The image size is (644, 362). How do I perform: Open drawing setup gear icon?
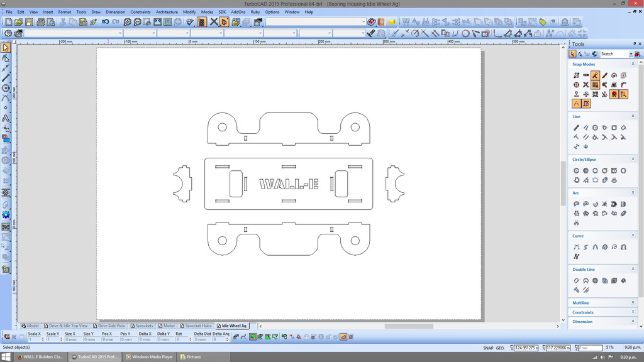tap(8, 33)
